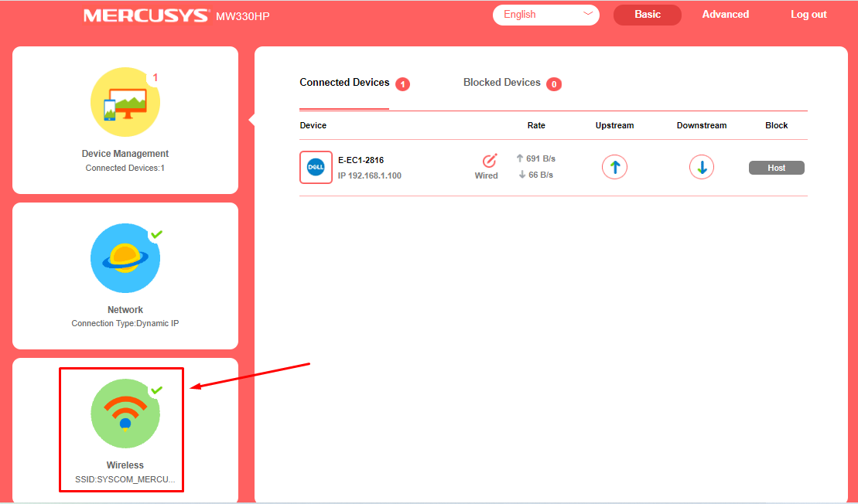Edit device name with pencil icon

pos(489,160)
